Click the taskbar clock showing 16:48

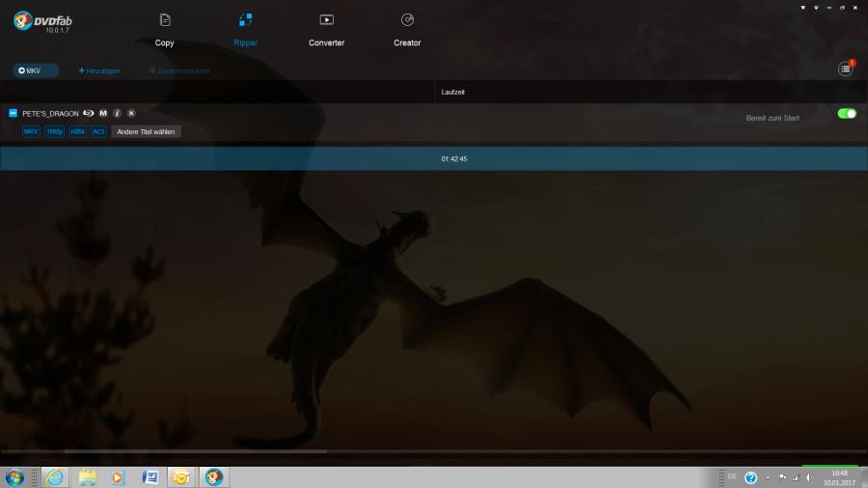tap(839, 478)
